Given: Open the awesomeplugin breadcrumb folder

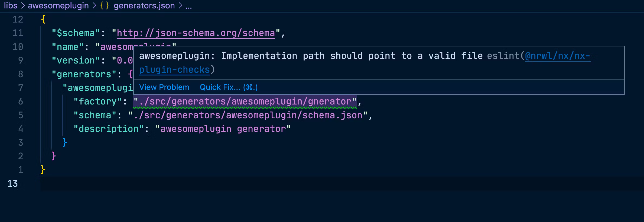Looking at the screenshot, I should click(58, 6).
